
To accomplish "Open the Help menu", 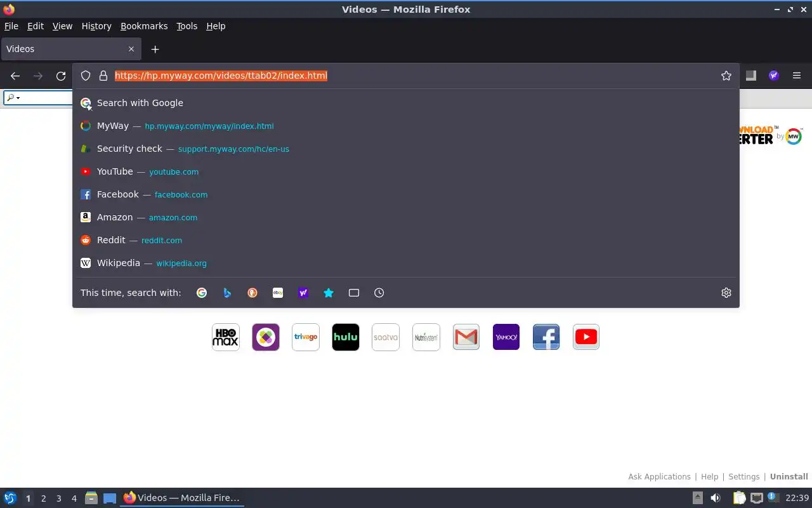I will click(216, 26).
